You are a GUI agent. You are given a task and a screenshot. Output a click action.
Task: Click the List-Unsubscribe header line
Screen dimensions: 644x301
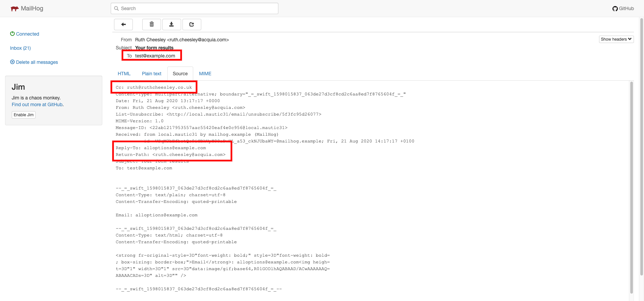click(218, 114)
